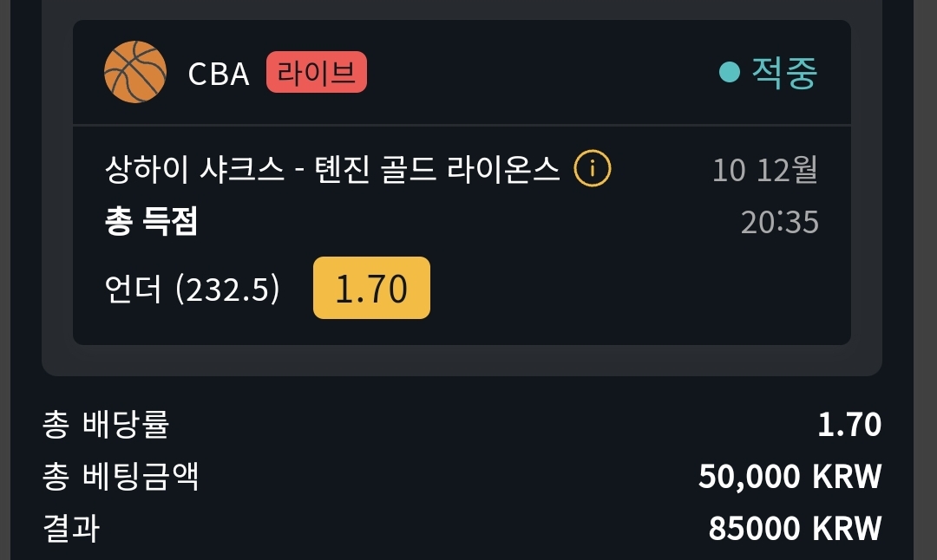Click the 총 득점 market label
The image size is (937, 560).
[x=151, y=221]
